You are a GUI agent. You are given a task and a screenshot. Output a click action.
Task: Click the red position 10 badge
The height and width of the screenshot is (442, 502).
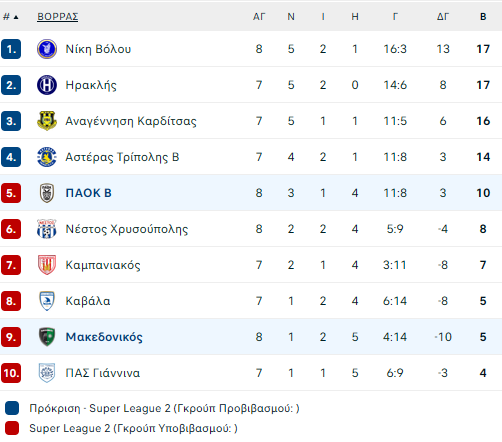[x=11, y=373]
